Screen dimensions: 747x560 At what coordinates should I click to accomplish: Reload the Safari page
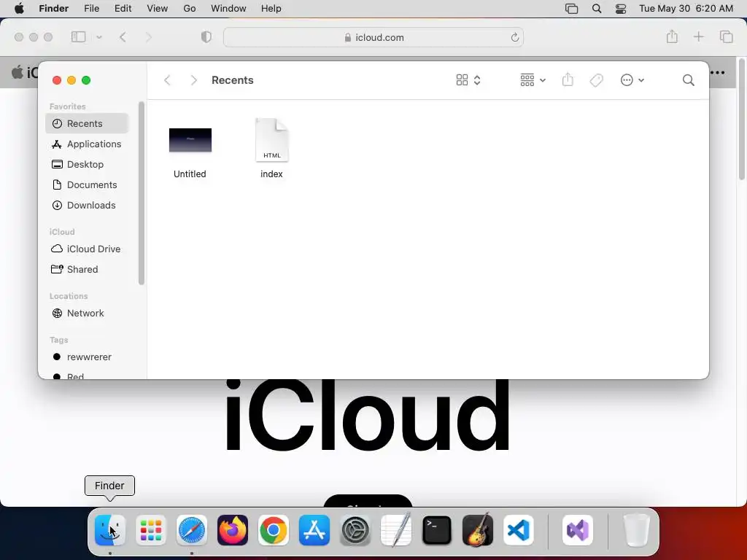tap(514, 37)
